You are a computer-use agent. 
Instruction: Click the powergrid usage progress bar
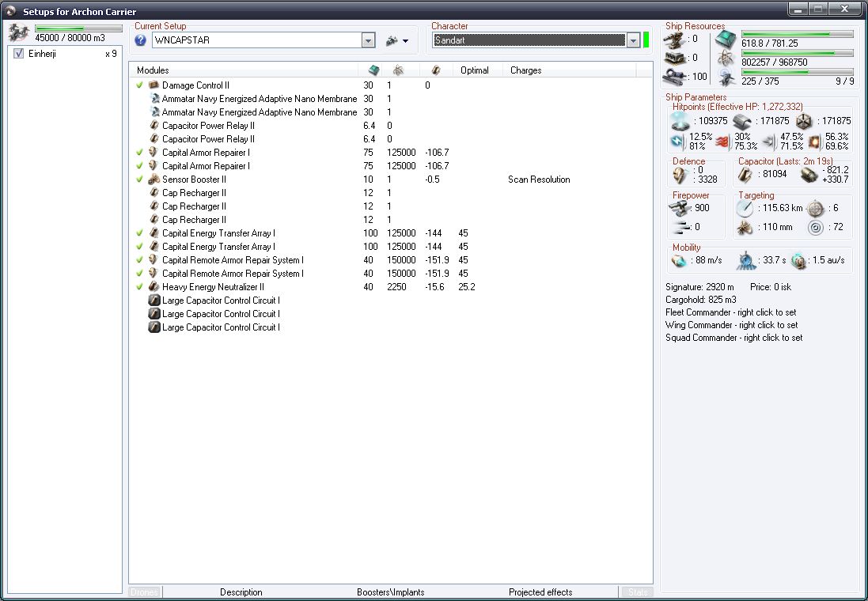pos(797,53)
